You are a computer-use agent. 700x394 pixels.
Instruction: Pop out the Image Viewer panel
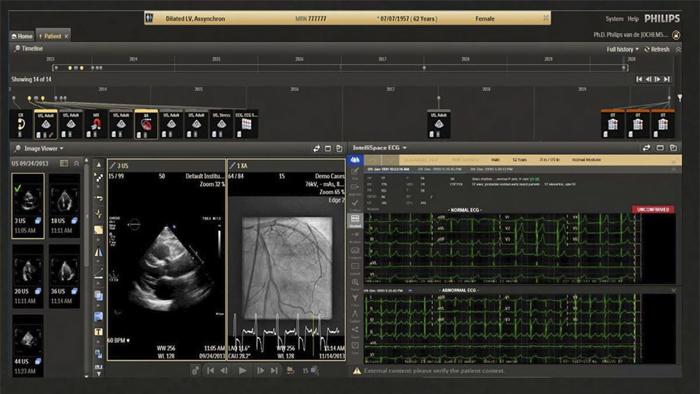click(x=339, y=149)
